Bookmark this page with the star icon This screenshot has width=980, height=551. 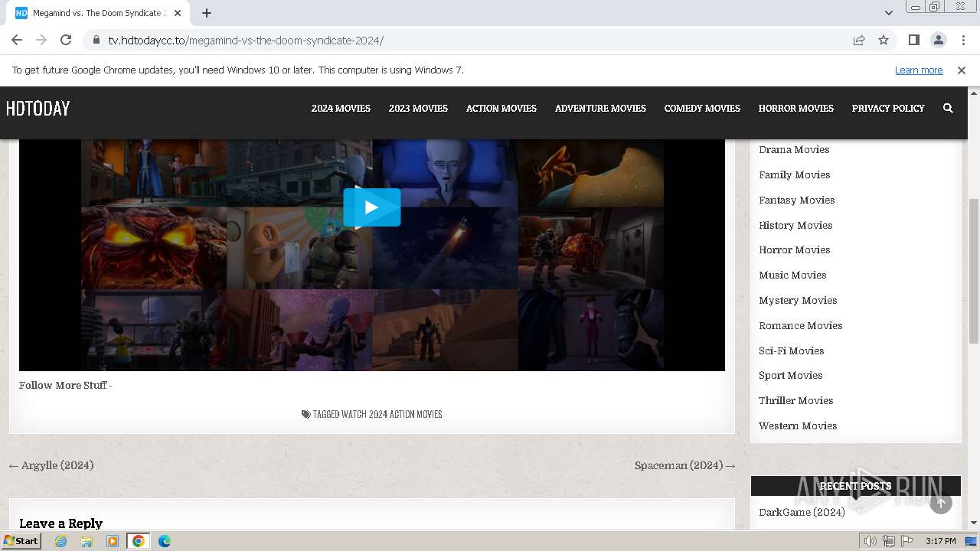[x=884, y=40]
